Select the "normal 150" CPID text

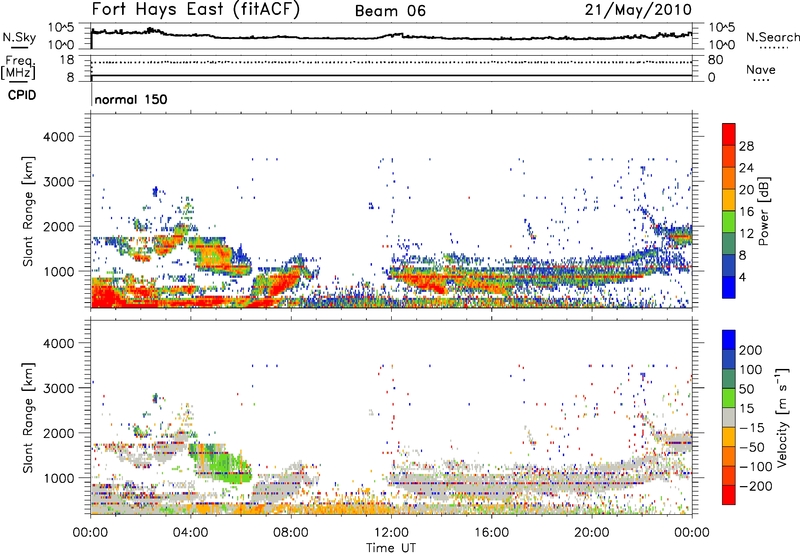click(131, 99)
